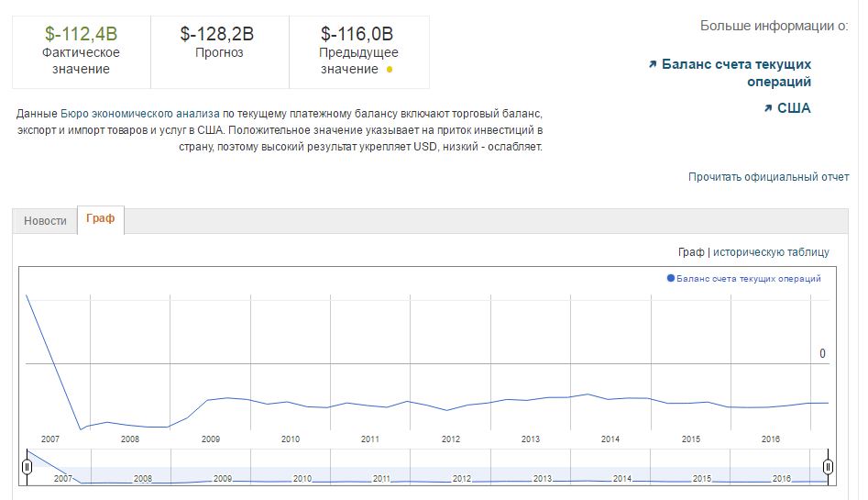This screenshot has height=500, width=868.
Task: Follow the "США" country link
Action: 794,108
